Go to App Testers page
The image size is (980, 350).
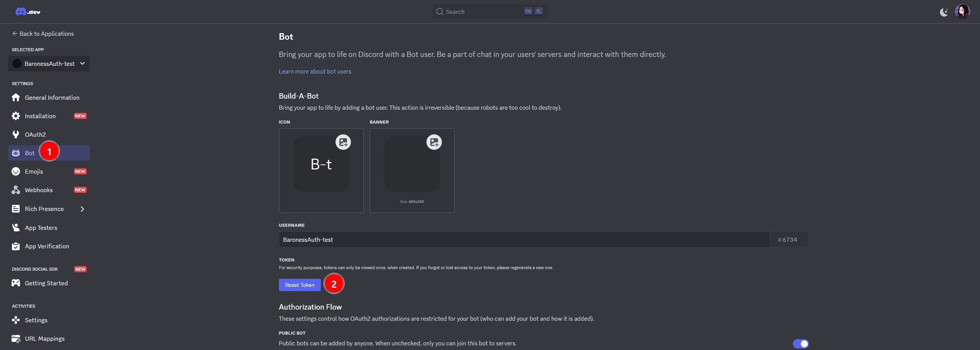pos(41,228)
